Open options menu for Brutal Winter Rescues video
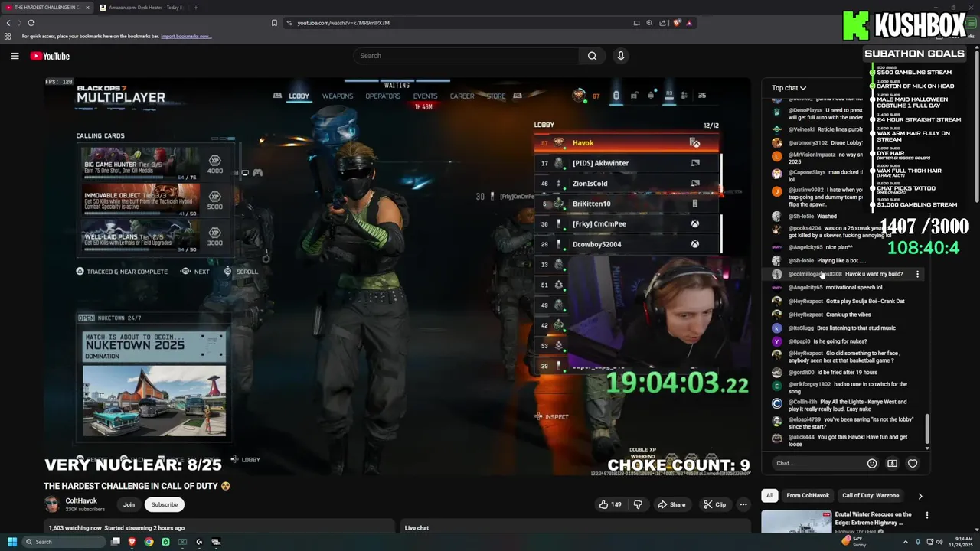This screenshot has width=980, height=551. click(926, 516)
